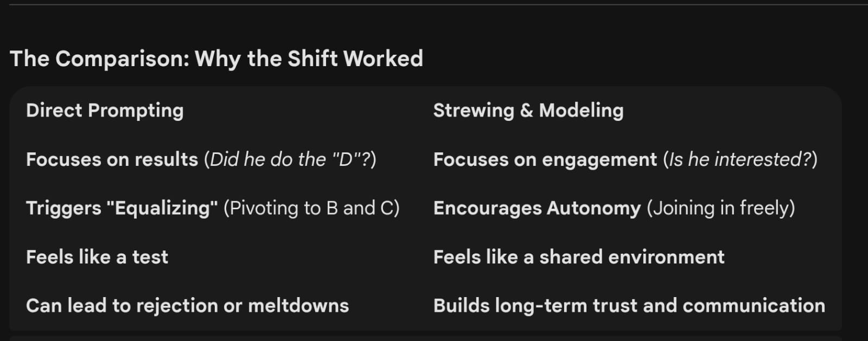
Task: Select the Direct Prompting column header
Action: click(105, 111)
